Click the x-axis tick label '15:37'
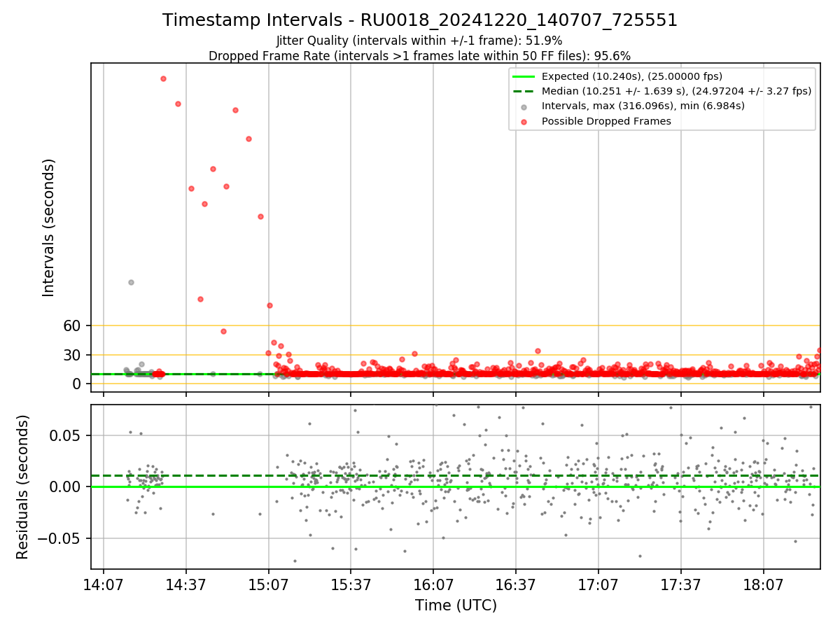 (351, 584)
